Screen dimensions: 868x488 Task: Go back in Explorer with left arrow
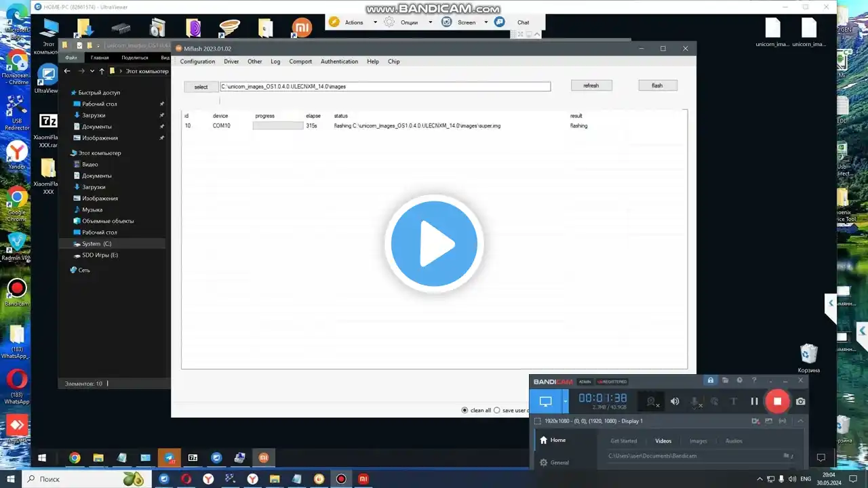click(67, 70)
